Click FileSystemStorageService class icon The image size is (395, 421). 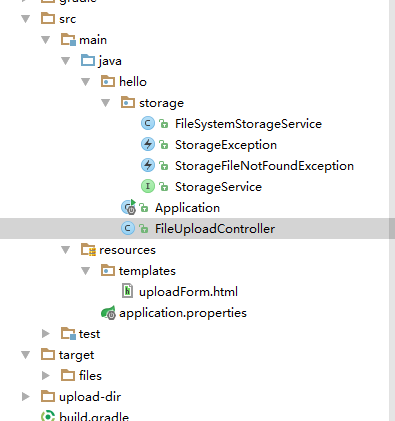pyautogui.click(x=148, y=123)
